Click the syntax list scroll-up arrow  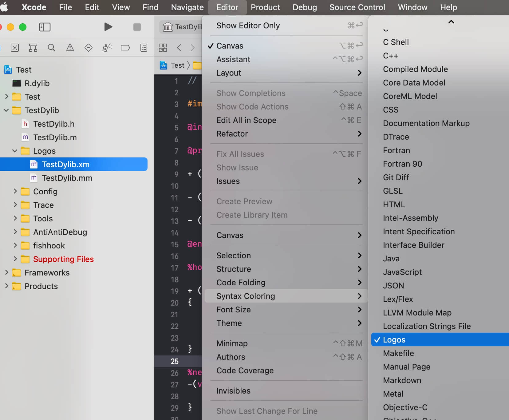coord(451,22)
